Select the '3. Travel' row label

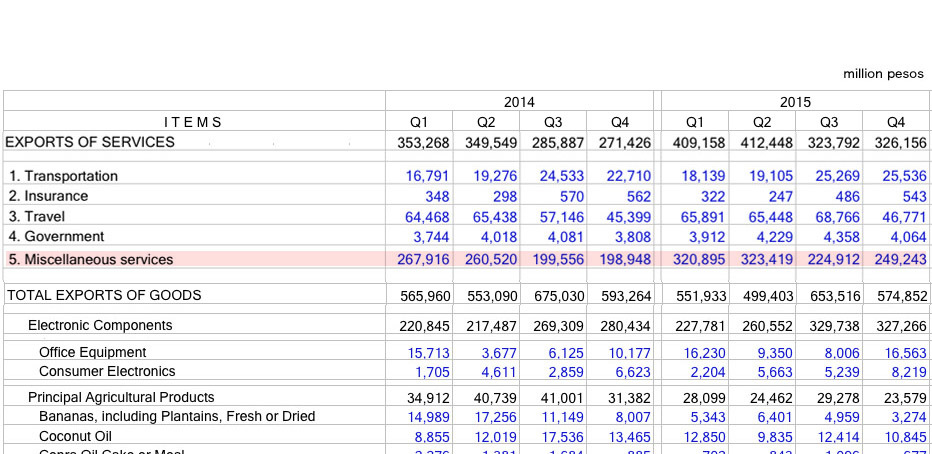(x=37, y=216)
